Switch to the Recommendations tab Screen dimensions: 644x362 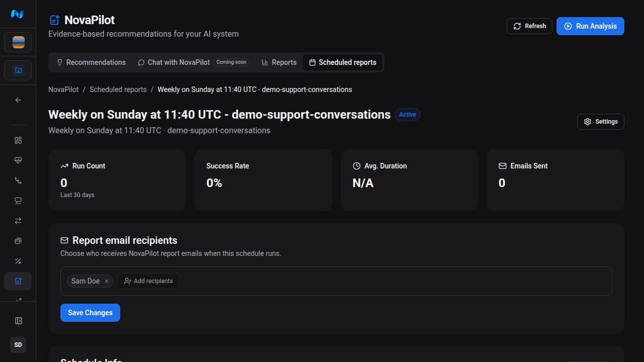click(91, 62)
